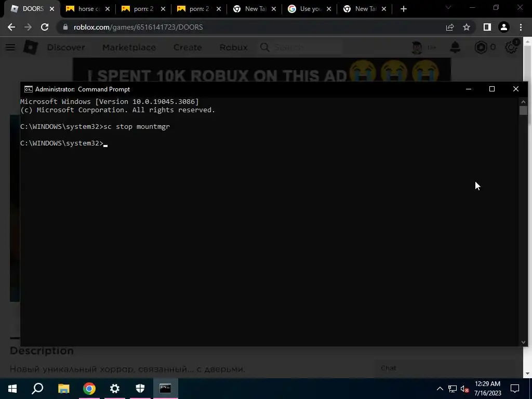
Task: Close the DOORS tab
Action: pyautogui.click(x=52, y=9)
